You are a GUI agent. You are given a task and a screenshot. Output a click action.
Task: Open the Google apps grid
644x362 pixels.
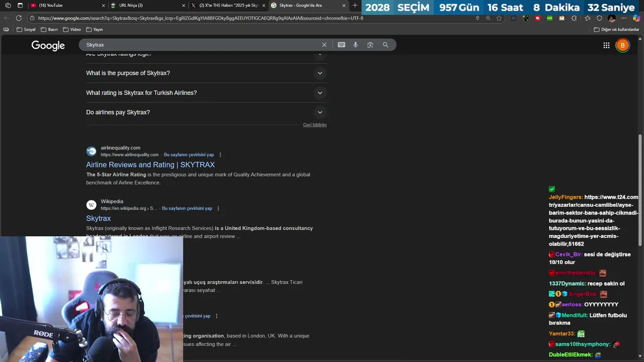point(606,45)
